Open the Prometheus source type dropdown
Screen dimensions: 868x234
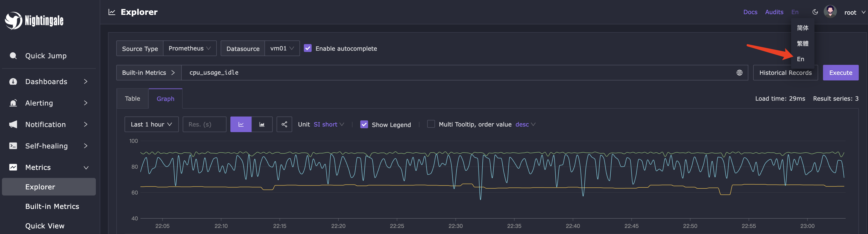(x=189, y=48)
